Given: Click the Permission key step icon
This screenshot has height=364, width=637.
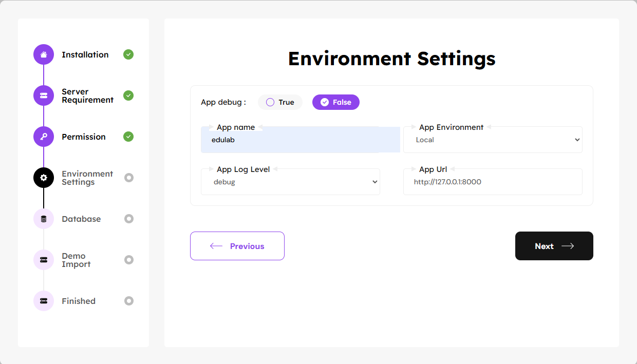Looking at the screenshot, I should [x=44, y=137].
